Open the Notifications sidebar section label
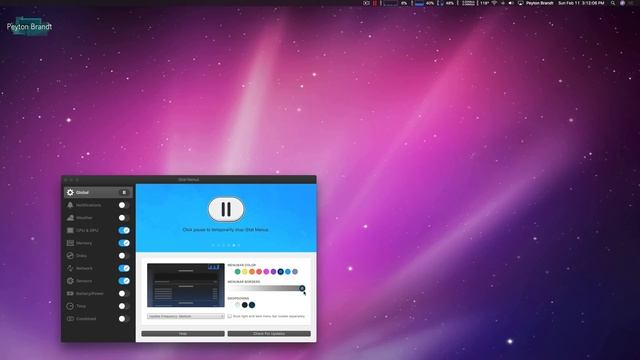The height and width of the screenshot is (360, 640). tap(88, 205)
